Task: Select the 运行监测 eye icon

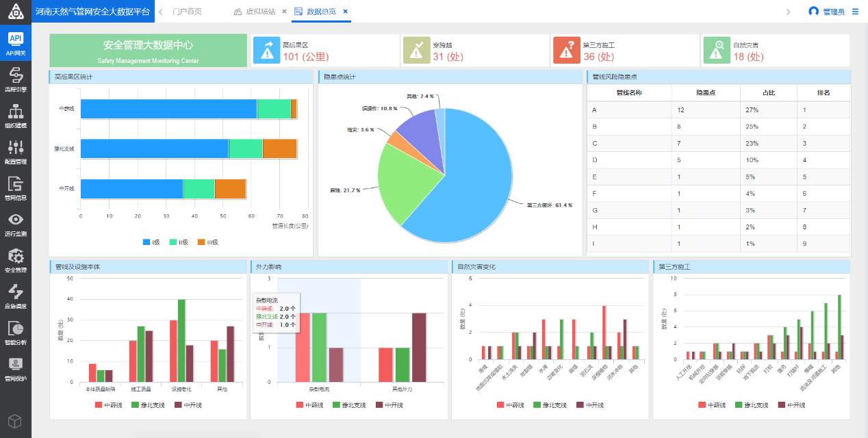Action: (15, 223)
